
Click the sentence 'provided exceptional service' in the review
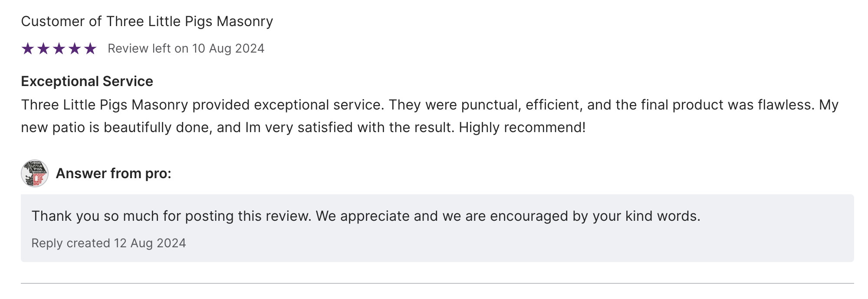coord(287,105)
